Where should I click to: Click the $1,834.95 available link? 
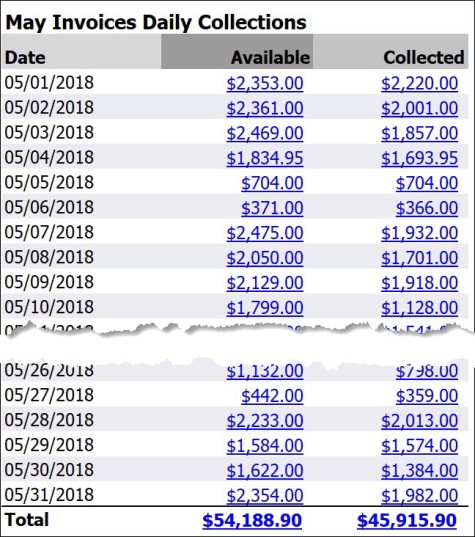coord(265,158)
